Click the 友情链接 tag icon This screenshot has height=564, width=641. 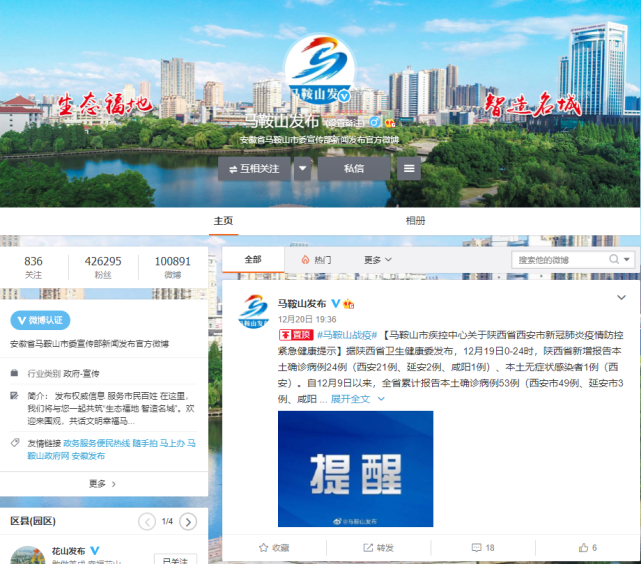click(15, 443)
